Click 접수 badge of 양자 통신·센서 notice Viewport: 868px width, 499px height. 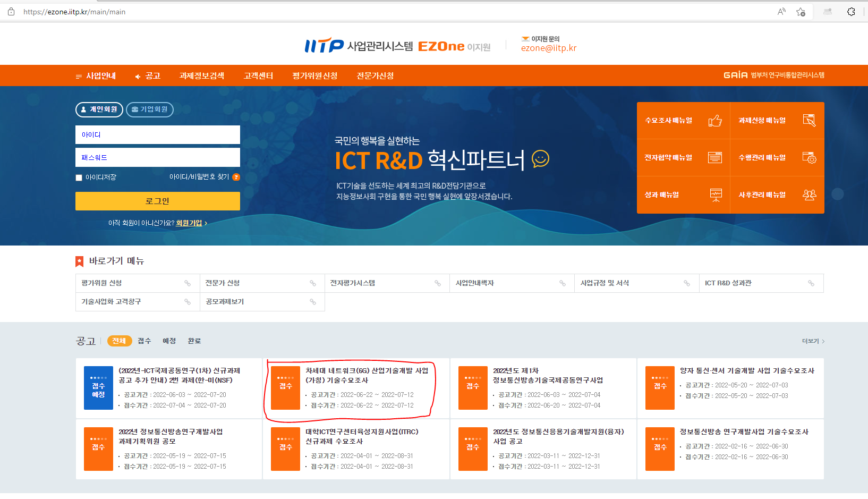pos(660,388)
